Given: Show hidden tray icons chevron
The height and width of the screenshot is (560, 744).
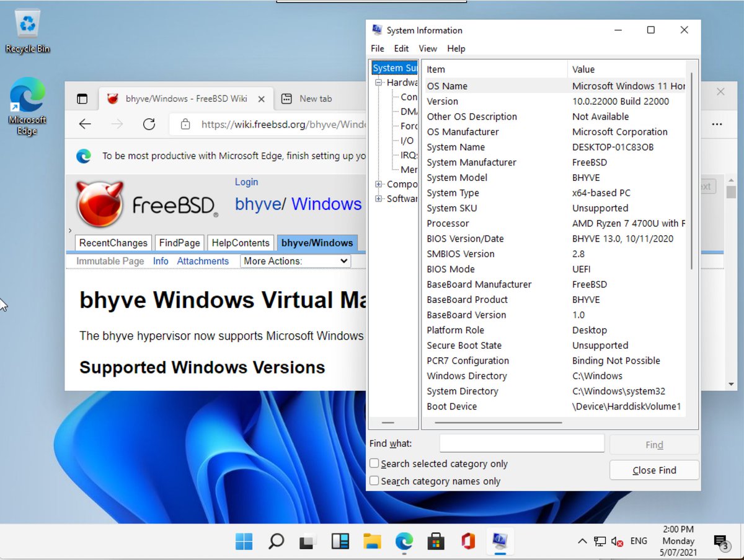Looking at the screenshot, I should pos(582,541).
